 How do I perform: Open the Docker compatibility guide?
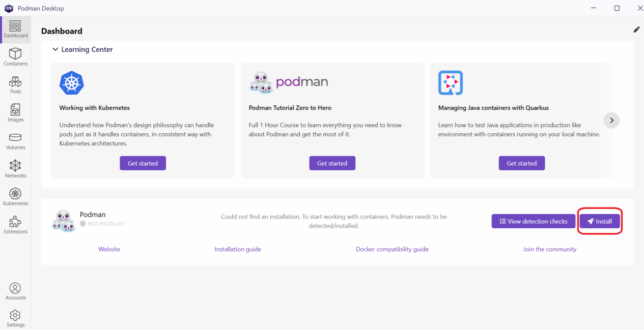point(392,249)
